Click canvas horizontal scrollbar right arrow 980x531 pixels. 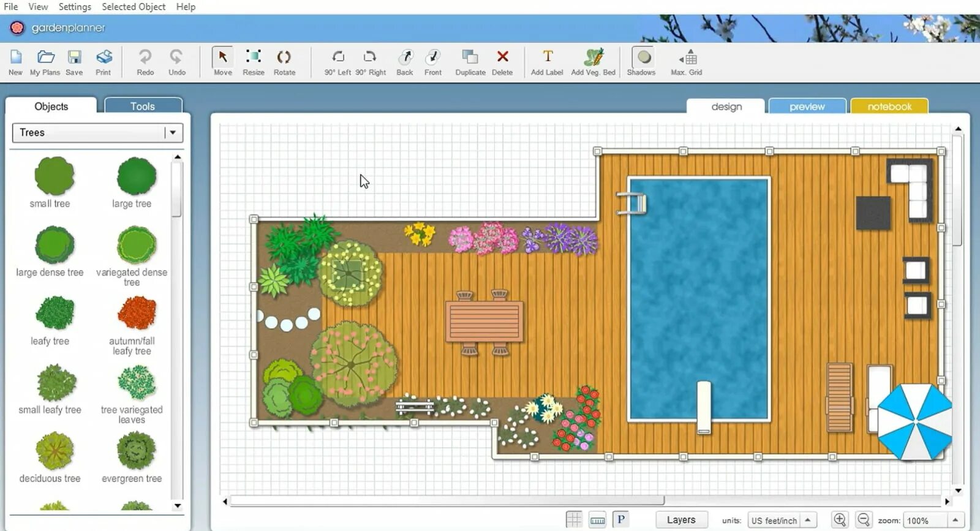[947, 501]
